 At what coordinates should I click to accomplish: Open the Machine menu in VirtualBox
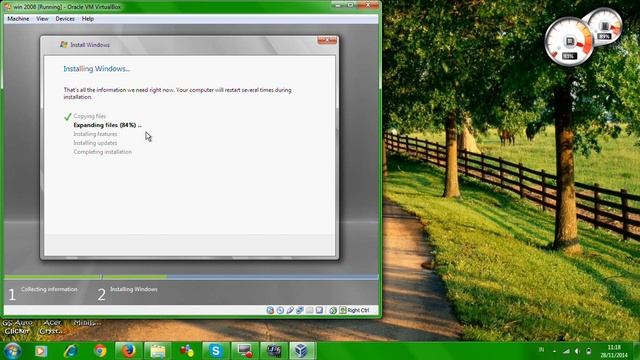(18, 19)
